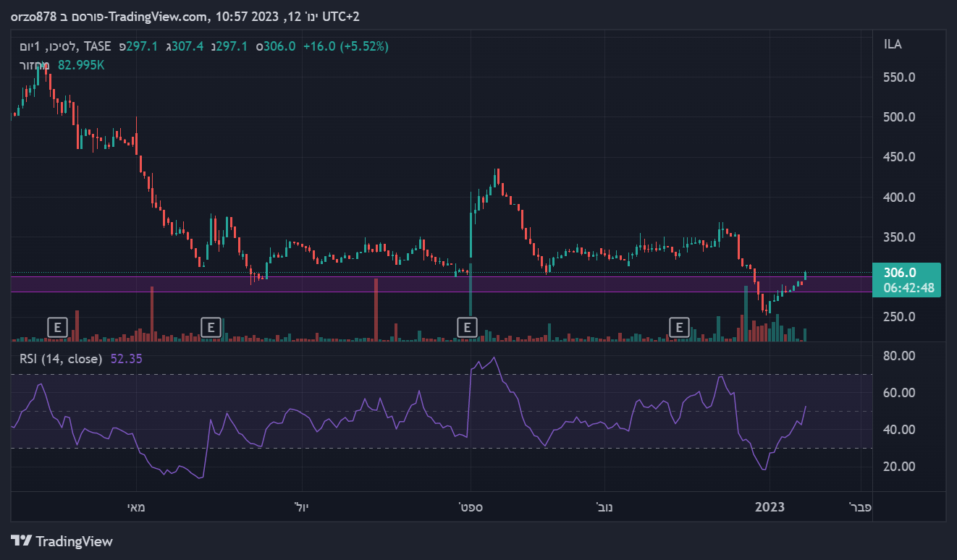Click the ספט' label on time axis
The image size is (957, 560).
[x=471, y=507]
